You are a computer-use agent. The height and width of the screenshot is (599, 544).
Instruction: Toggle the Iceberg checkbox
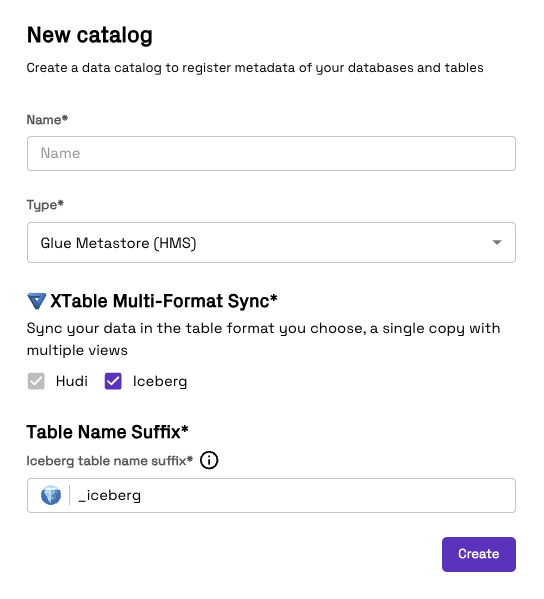[113, 381]
